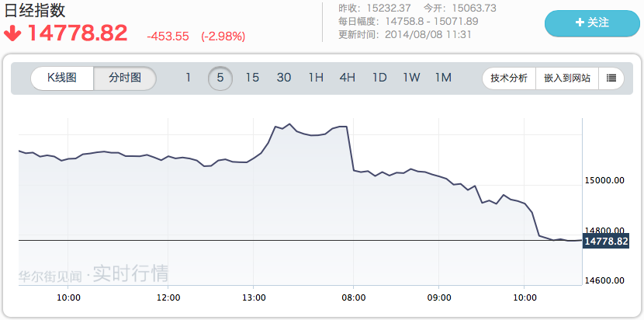
Task: Switch to 分时图 chart view
Action: [125, 78]
